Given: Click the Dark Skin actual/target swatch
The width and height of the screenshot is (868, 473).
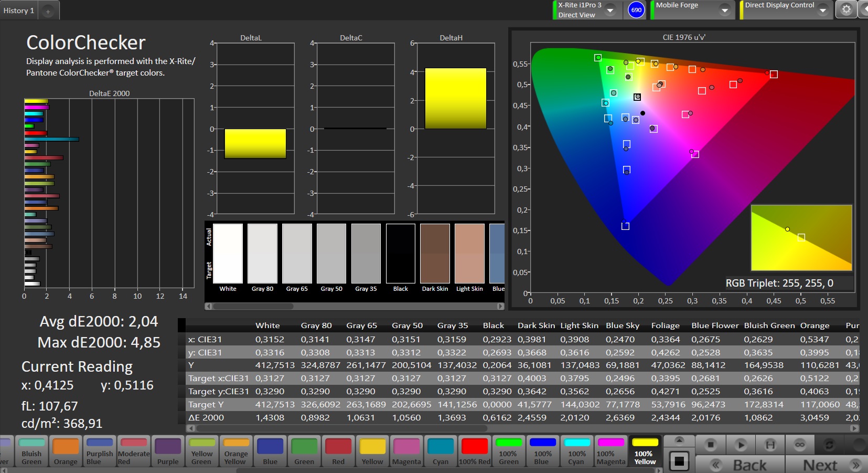Looking at the screenshot, I should click(435, 254).
